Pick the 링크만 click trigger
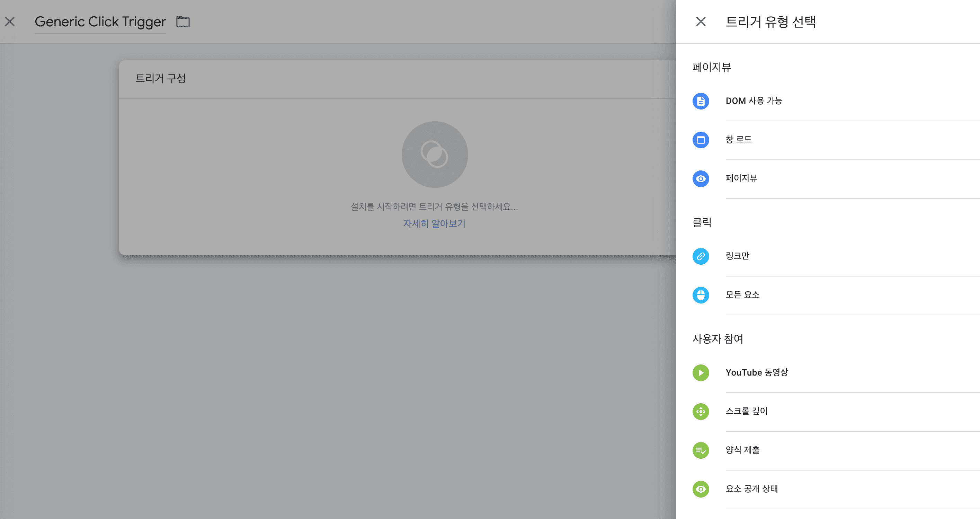This screenshot has width=980, height=519. coord(737,256)
